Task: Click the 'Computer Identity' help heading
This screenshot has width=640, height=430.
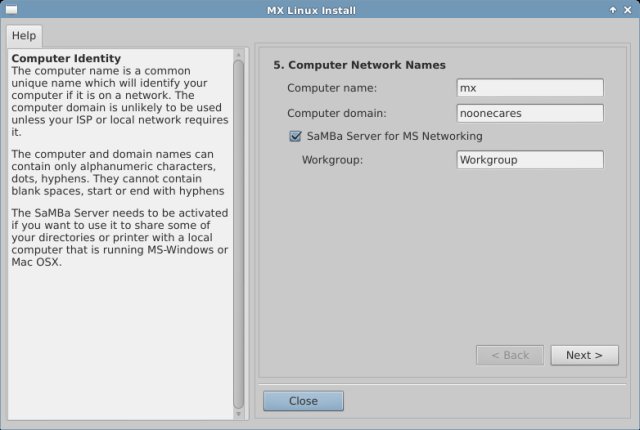Action: click(x=66, y=58)
